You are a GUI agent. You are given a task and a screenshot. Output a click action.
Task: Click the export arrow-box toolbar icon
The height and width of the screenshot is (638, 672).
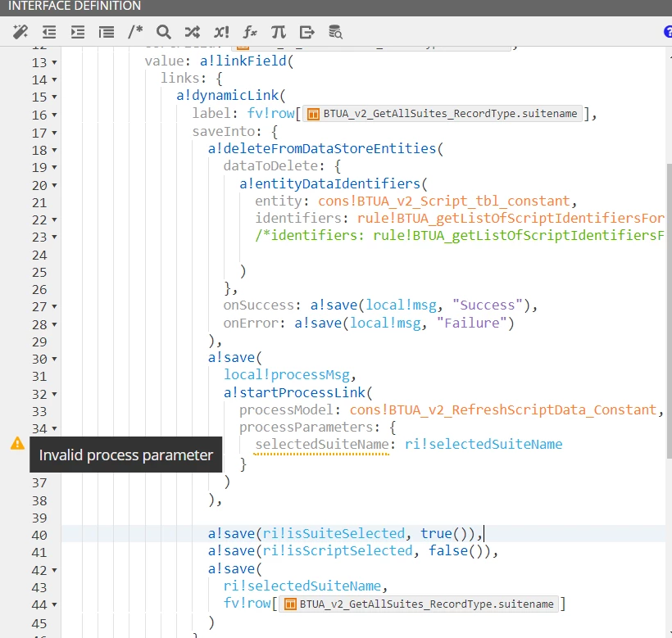point(306,32)
